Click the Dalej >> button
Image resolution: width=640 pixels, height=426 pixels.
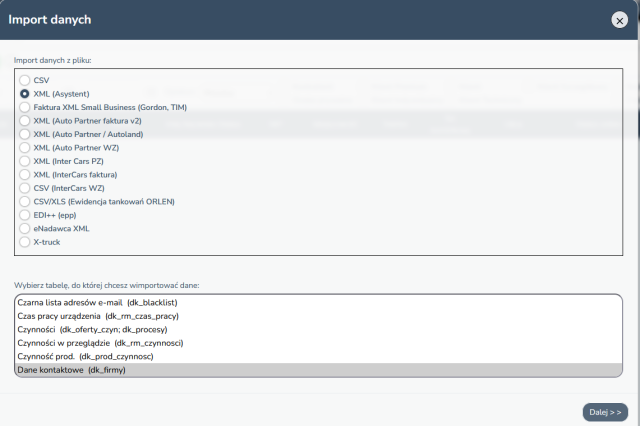(x=605, y=413)
